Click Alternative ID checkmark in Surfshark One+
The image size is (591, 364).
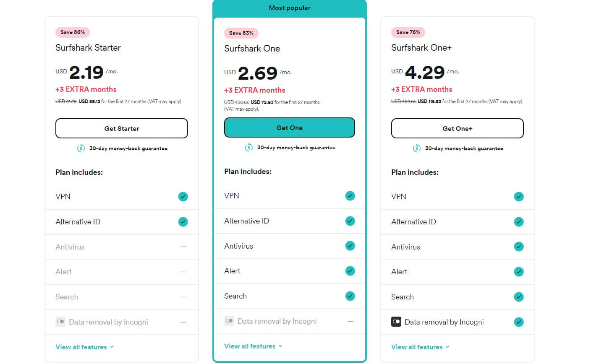click(519, 222)
